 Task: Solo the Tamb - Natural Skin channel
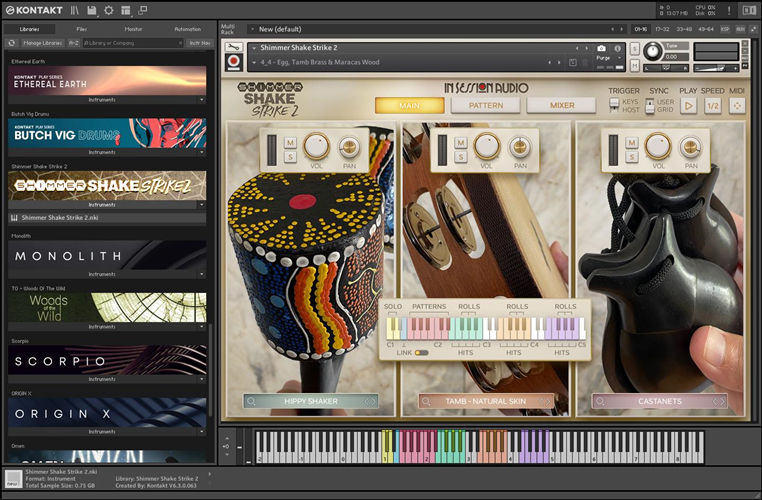(461, 156)
